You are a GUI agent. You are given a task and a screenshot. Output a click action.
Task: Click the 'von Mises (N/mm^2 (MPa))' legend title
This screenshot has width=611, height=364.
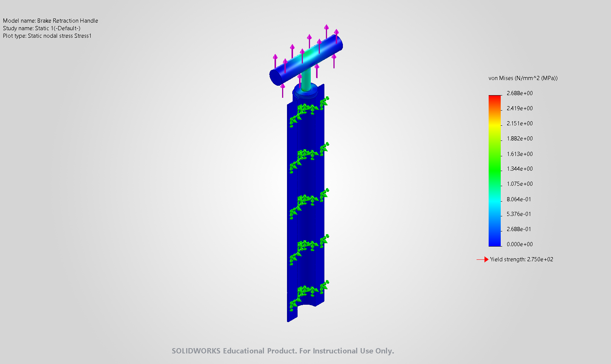(x=523, y=78)
